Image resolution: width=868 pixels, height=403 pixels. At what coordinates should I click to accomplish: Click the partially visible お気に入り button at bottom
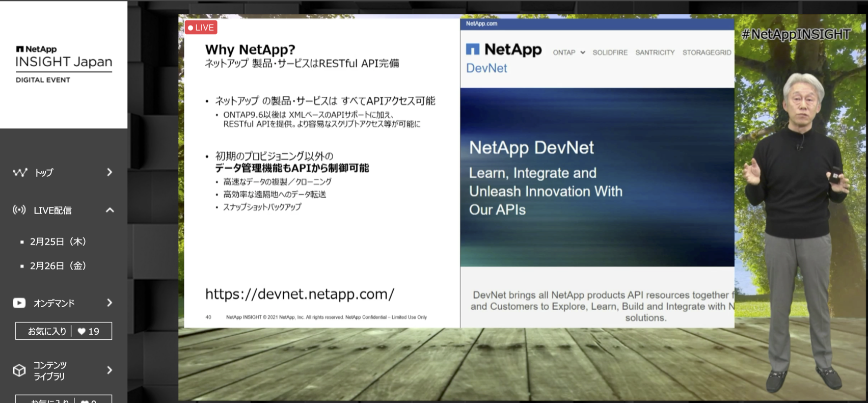pyautogui.click(x=64, y=399)
